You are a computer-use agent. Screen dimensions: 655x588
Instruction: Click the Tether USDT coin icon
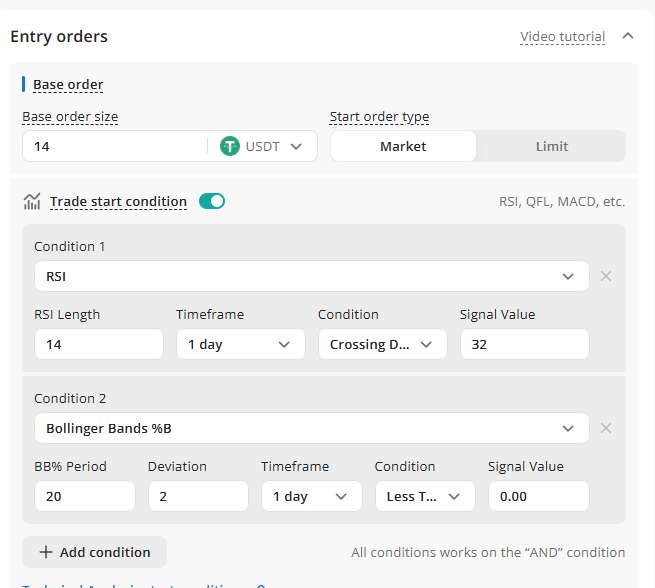[x=230, y=146]
